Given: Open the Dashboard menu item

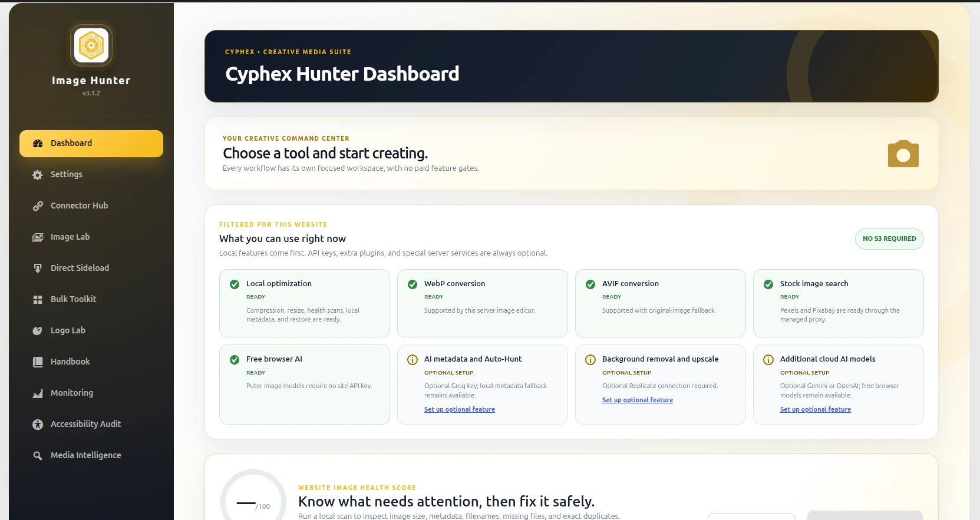Looking at the screenshot, I should tap(91, 144).
